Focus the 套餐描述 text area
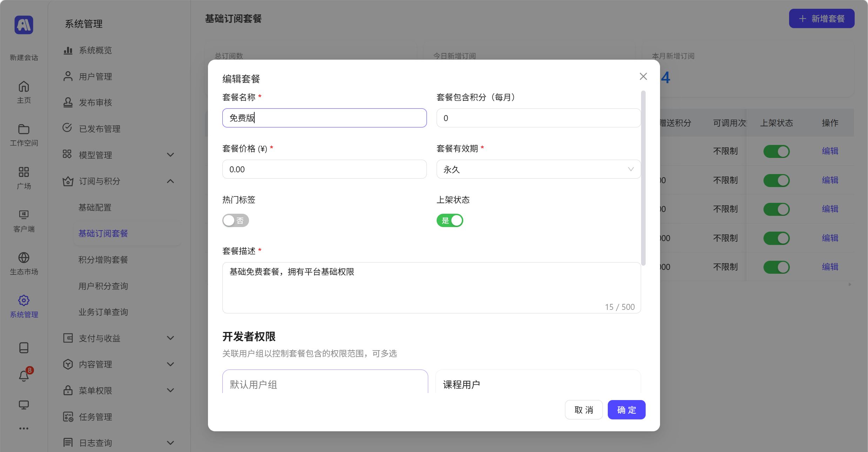 pyautogui.click(x=431, y=288)
